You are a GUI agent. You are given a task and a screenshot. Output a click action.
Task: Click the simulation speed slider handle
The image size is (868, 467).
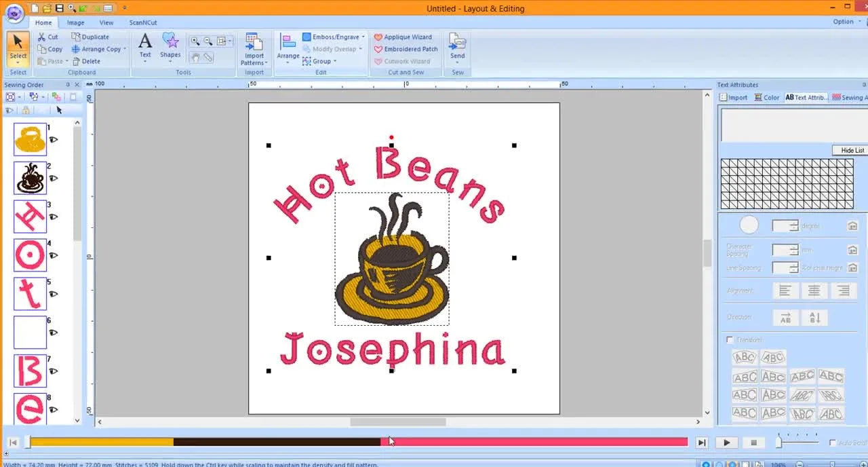pos(779,443)
